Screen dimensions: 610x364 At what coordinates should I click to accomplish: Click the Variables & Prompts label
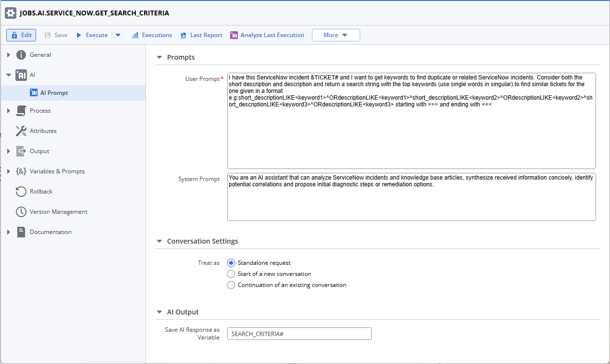coord(57,171)
